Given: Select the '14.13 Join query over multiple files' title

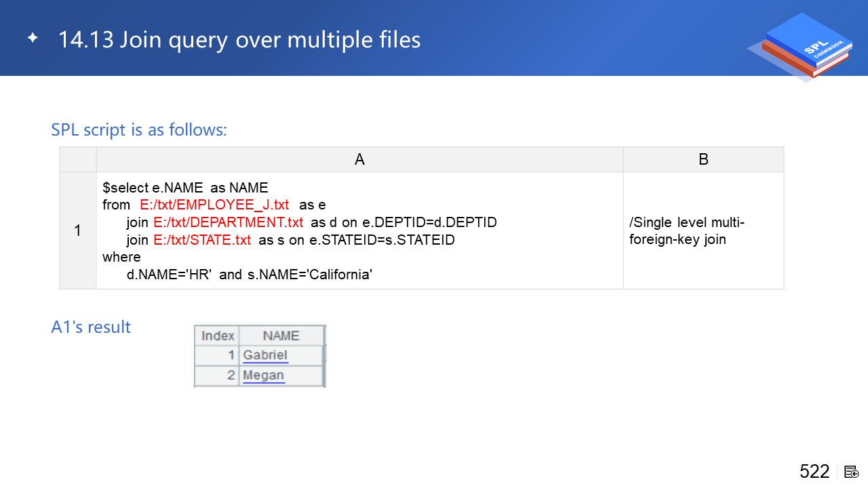Looking at the screenshot, I should (x=239, y=40).
